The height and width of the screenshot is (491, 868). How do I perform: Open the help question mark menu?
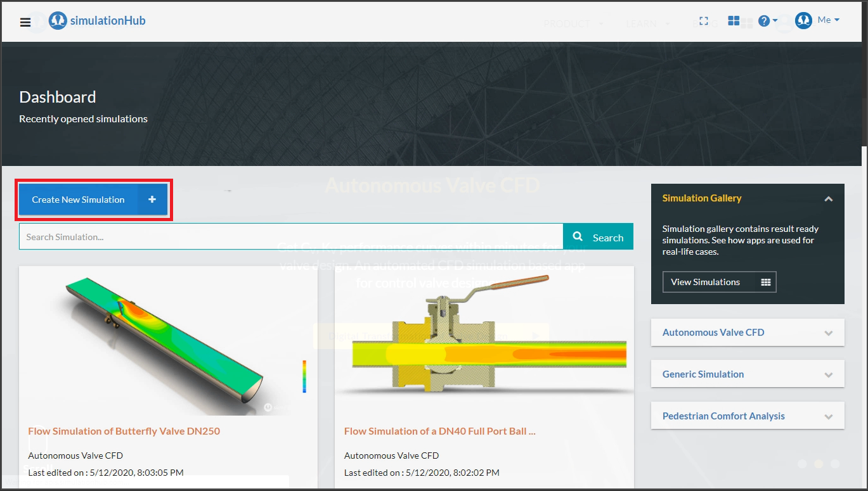tap(767, 21)
